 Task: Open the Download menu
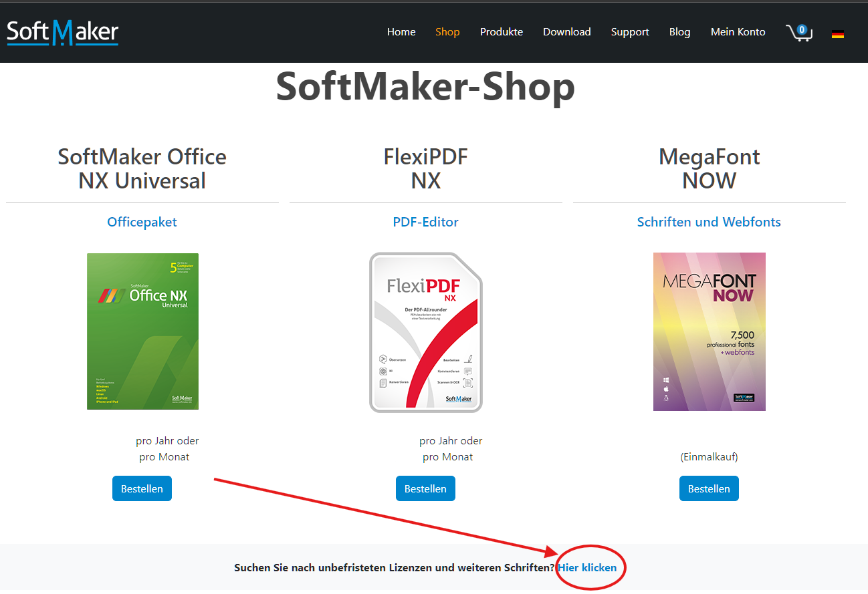coord(566,32)
